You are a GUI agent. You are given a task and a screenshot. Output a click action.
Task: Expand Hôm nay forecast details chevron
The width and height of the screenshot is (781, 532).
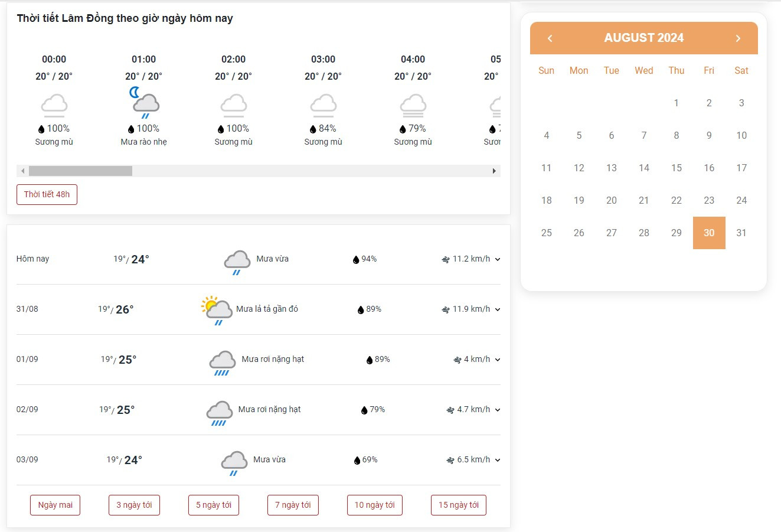pyautogui.click(x=498, y=260)
